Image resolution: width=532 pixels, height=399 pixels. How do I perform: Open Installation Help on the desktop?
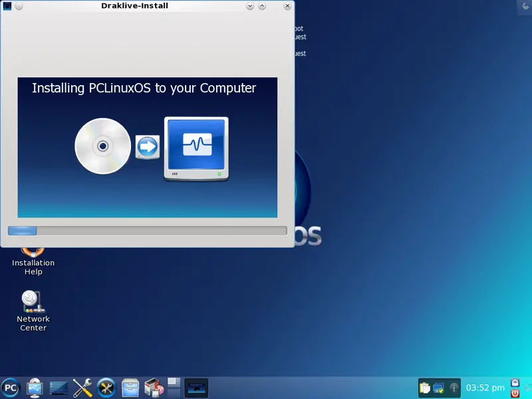coord(33,261)
